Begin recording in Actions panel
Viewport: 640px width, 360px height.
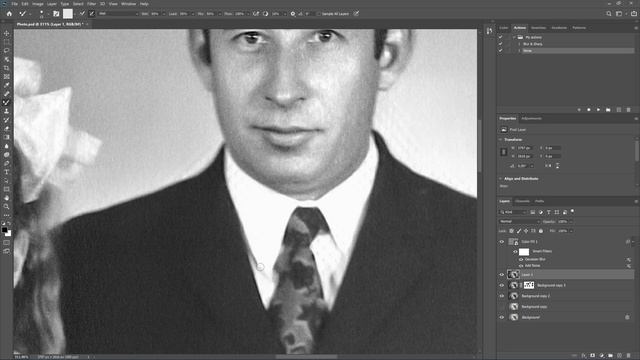(x=589, y=110)
